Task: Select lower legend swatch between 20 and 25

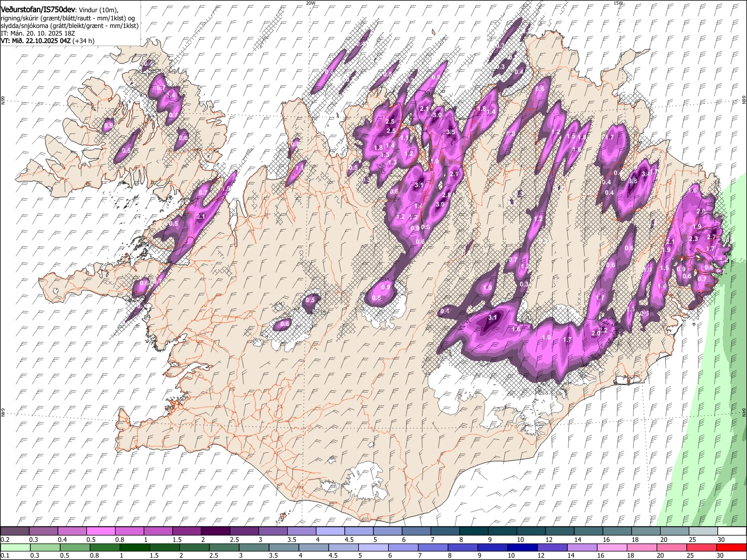Action: pos(671,548)
